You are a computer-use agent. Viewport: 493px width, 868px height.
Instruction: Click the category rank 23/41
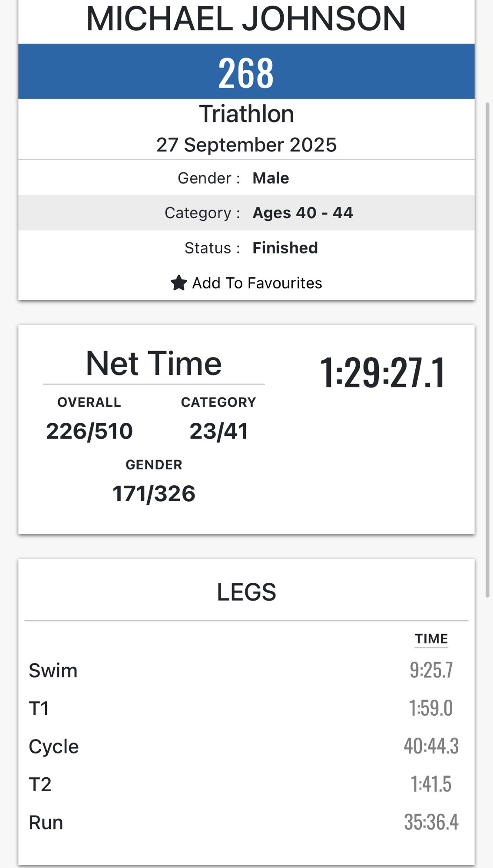(x=218, y=431)
